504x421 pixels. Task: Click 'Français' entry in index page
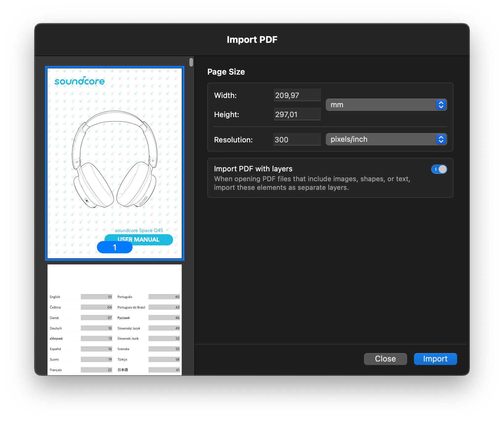[x=56, y=370]
